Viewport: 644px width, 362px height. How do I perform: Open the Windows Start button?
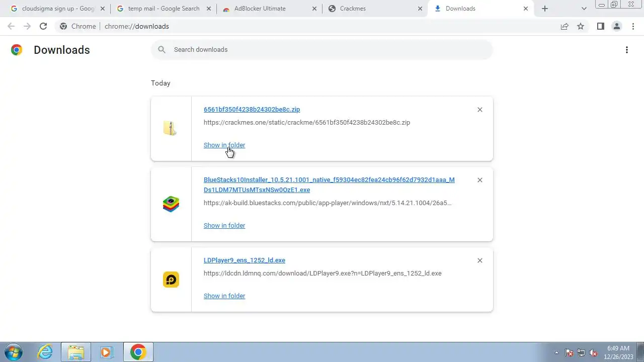[14, 352]
